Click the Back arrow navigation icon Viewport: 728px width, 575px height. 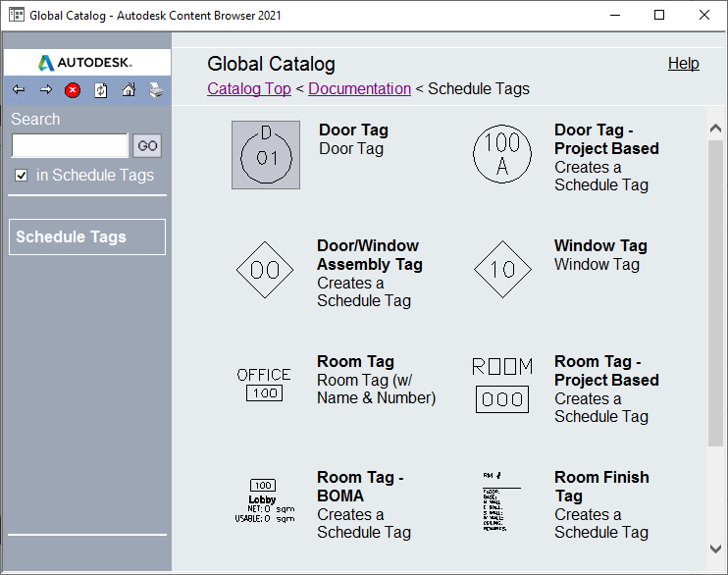(x=19, y=90)
